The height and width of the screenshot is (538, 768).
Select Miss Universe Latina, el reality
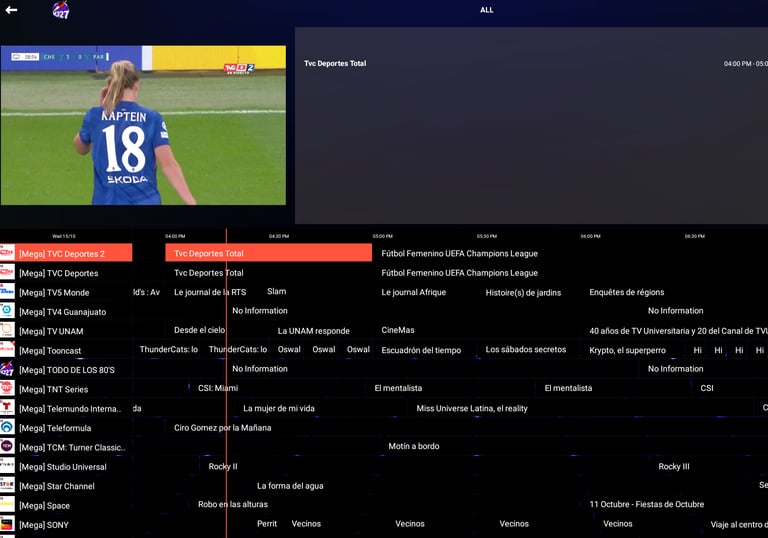pyautogui.click(x=472, y=408)
